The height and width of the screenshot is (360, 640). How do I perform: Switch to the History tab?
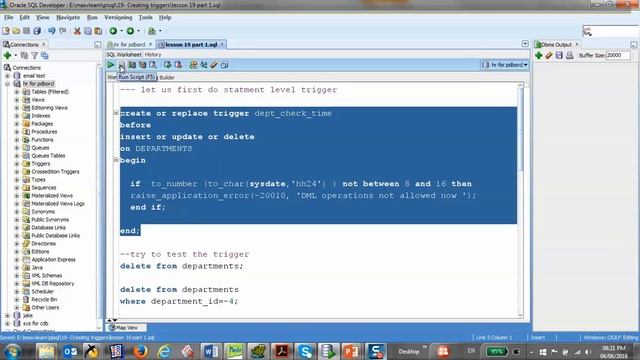153,55
